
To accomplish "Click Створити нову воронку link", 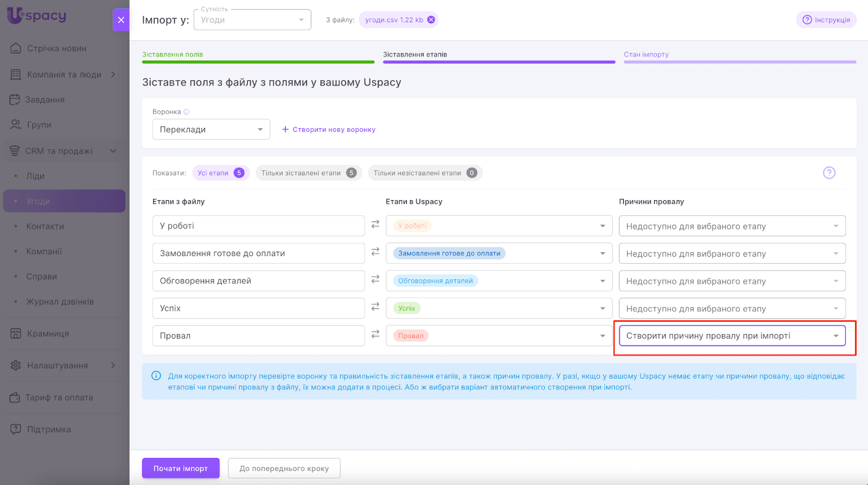I will (329, 130).
